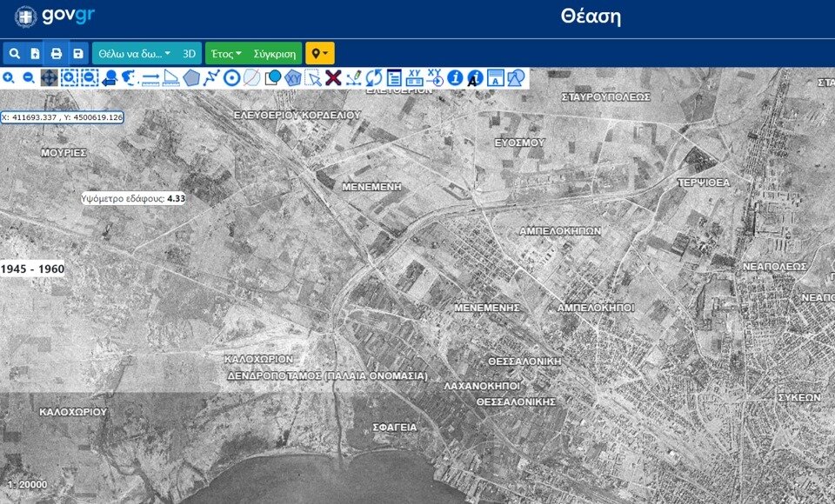Select the pan four-arrow tool
This screenshot has width=835, height=504.
[49, 77]
